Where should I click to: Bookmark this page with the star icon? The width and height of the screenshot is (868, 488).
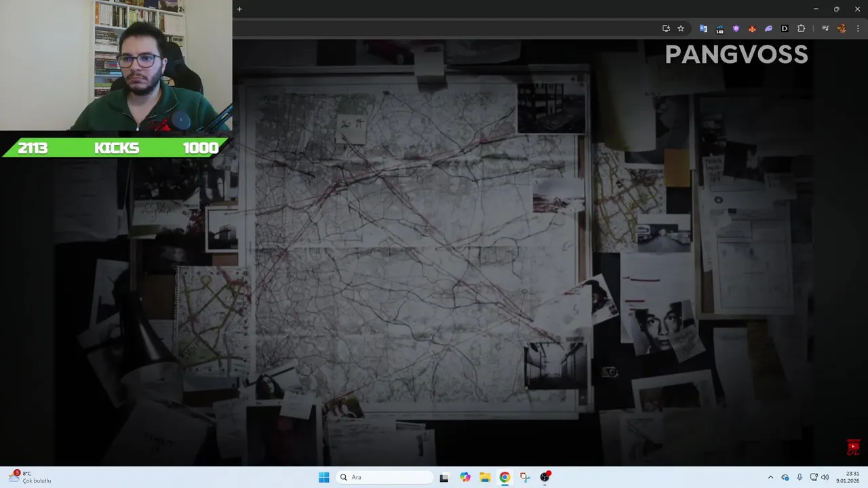pyautogui.click(x=681, y=28)
